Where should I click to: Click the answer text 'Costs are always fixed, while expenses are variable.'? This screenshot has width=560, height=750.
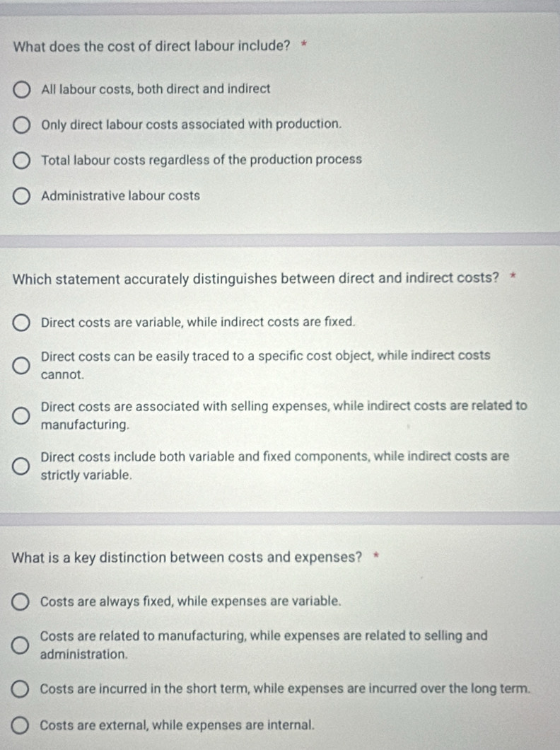pos(191,601)
